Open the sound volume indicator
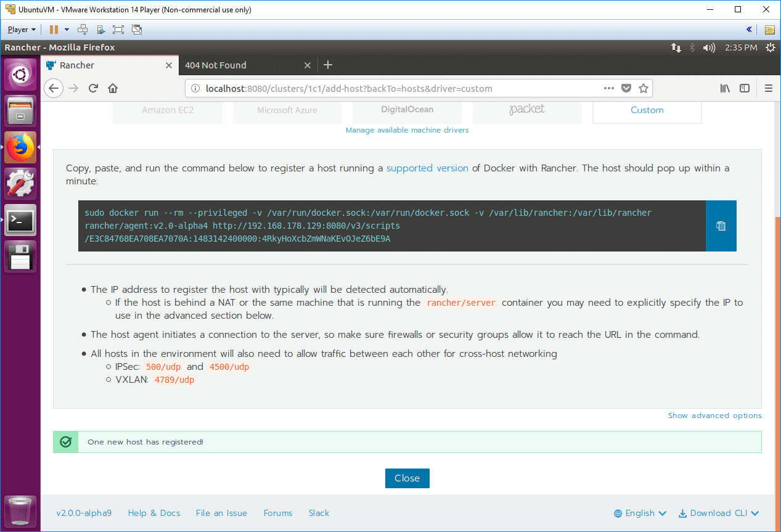The image size is (781, 532). (709, 47)
